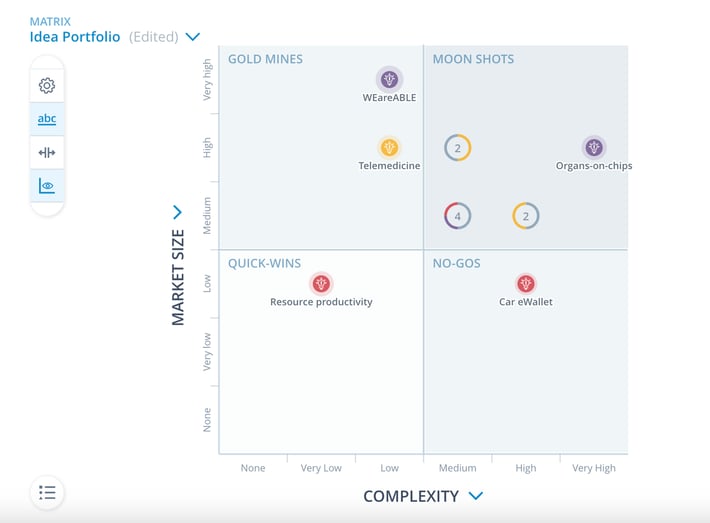Toggle the abc labels display button
Screen dimensions: 710x523
click(47, 119)
